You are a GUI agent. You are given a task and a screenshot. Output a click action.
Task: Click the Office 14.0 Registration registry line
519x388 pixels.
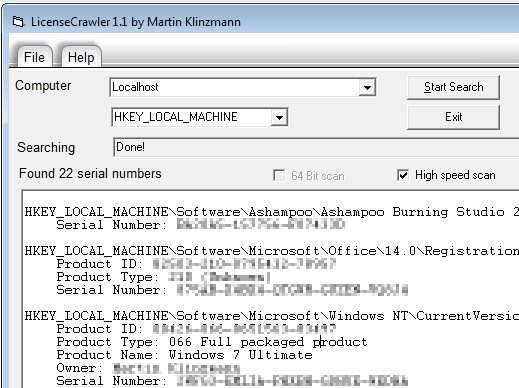pos(271,251)
